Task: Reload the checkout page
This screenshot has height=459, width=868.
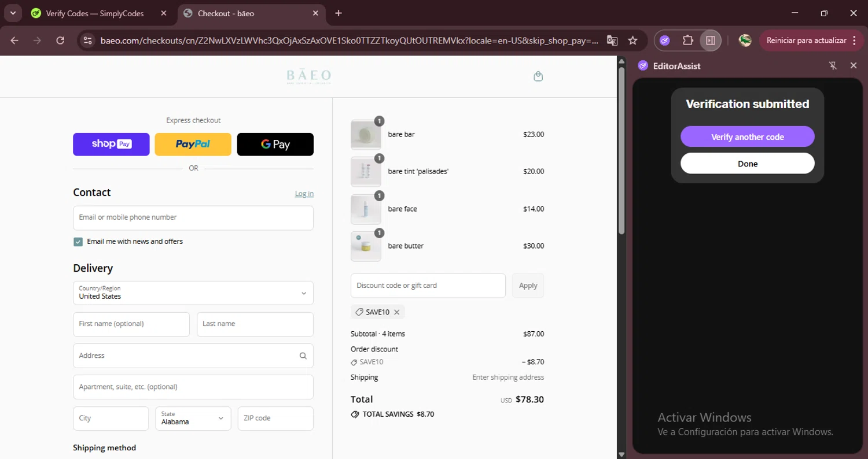Action: tap(60, 40)
